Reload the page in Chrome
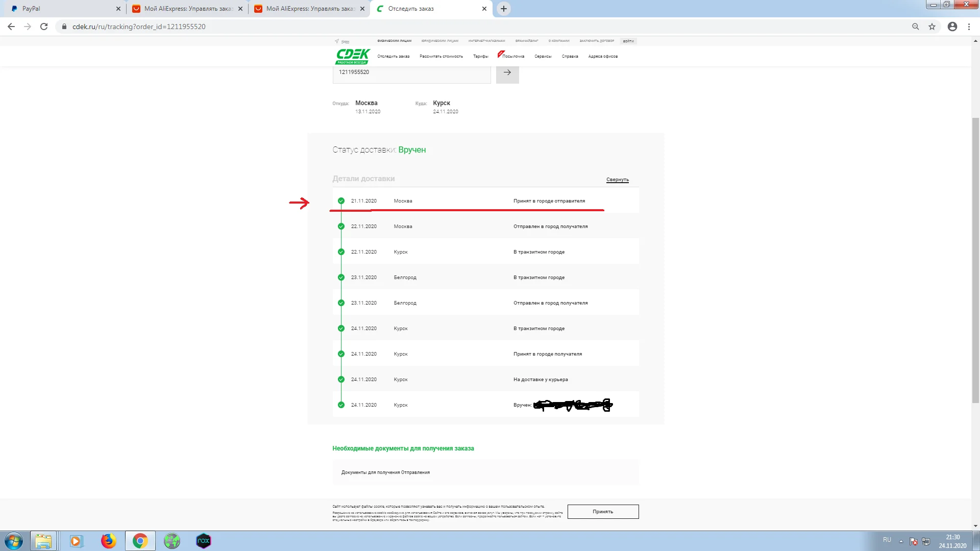The height and width of the screenshot is (551, 980). coord(44,27)
